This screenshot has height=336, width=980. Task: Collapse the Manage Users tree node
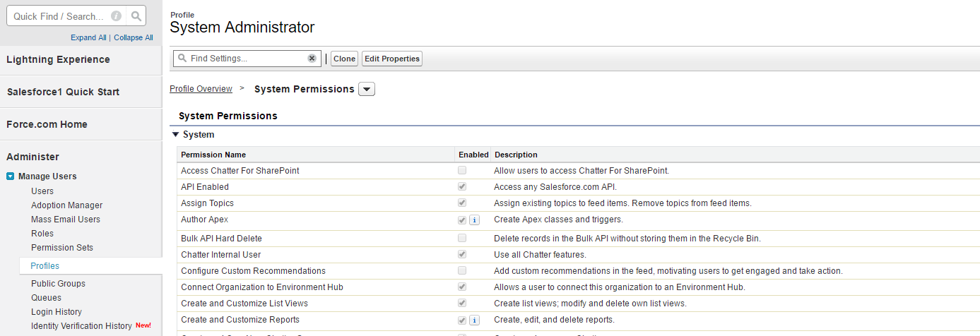point(11,176)
